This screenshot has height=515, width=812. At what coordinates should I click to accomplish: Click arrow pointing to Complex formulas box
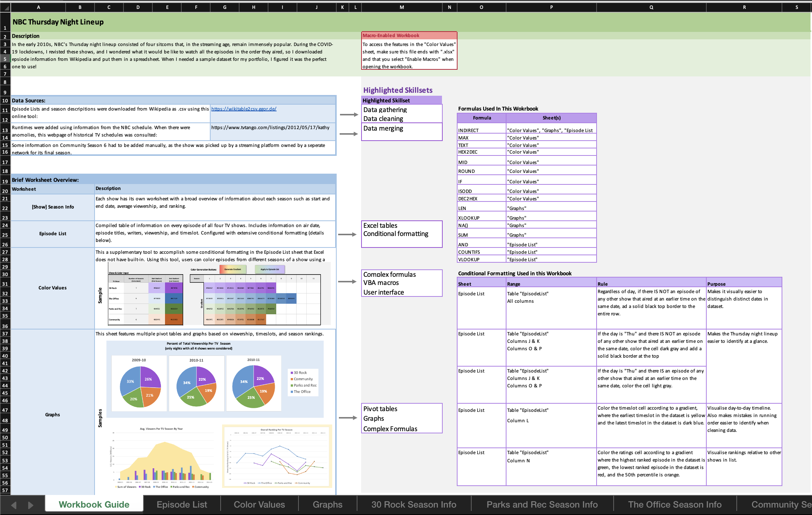(x=347, y=282)
